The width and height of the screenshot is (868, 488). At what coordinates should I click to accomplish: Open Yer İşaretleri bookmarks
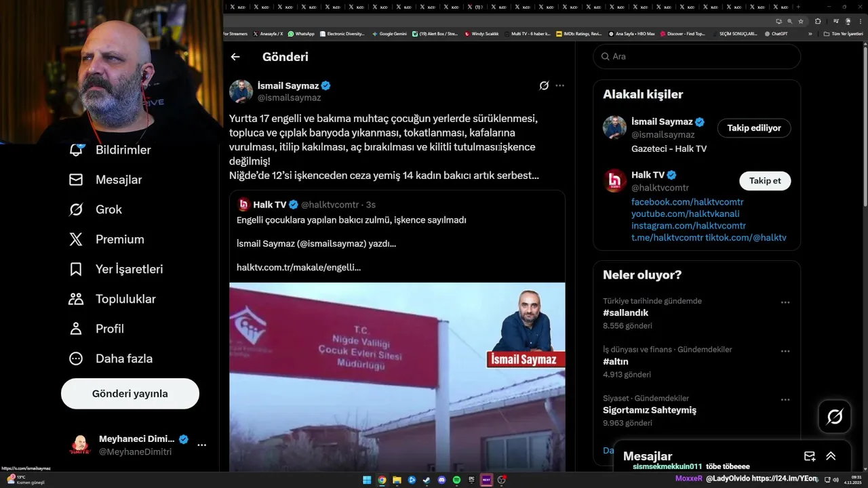tap(116, 269)
